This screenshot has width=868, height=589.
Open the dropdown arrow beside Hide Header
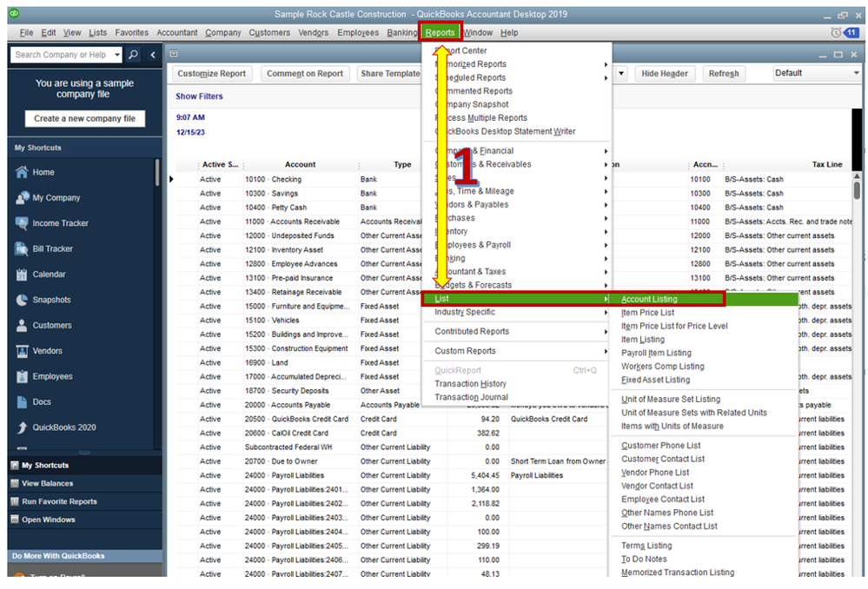[x=621, y=74]
